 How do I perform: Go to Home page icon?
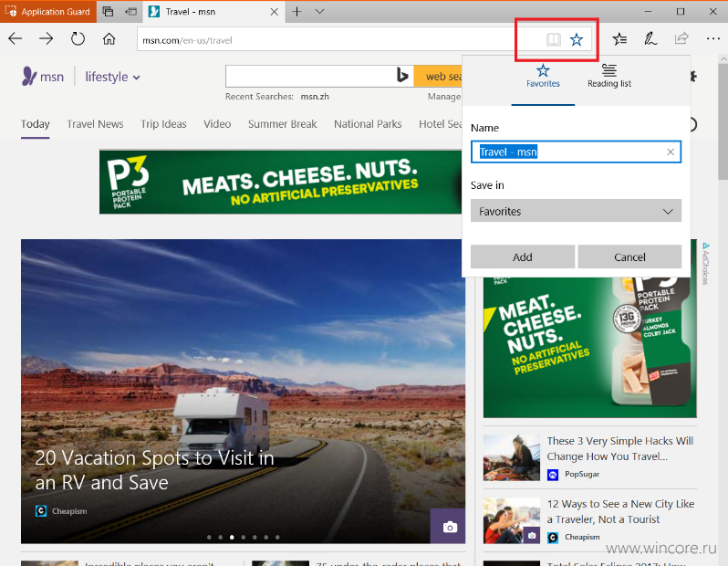tap(109, 38)
